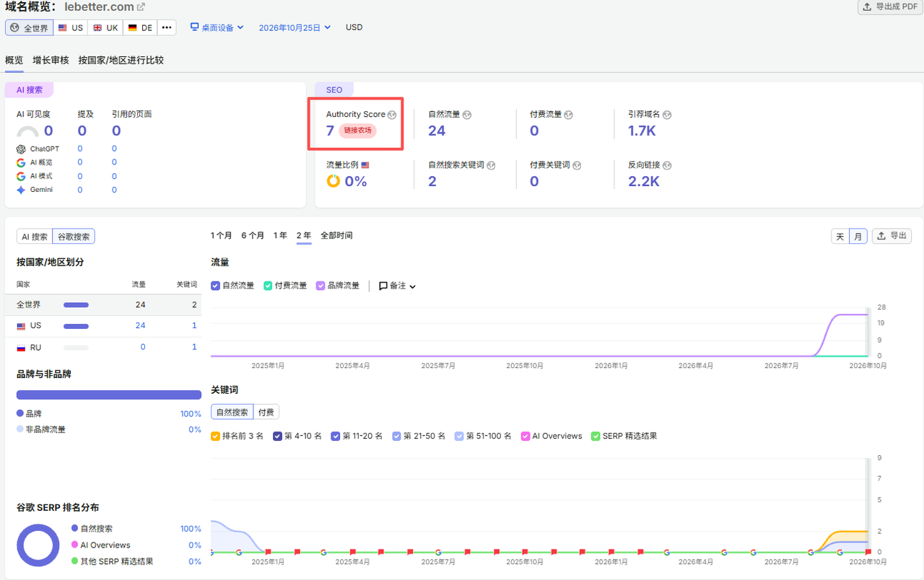The image size is (924, 580).
Task: Toggle the 第 4-10 名 checkbox
Action: pyautogui.click(x=277, y=436)
